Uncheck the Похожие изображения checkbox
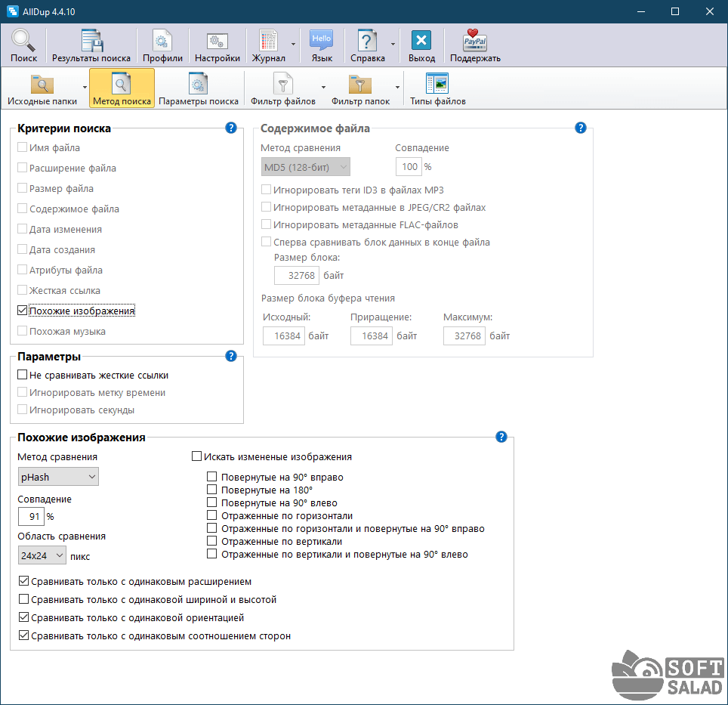This screenshot has width=728, height=705. click(23, 311)
